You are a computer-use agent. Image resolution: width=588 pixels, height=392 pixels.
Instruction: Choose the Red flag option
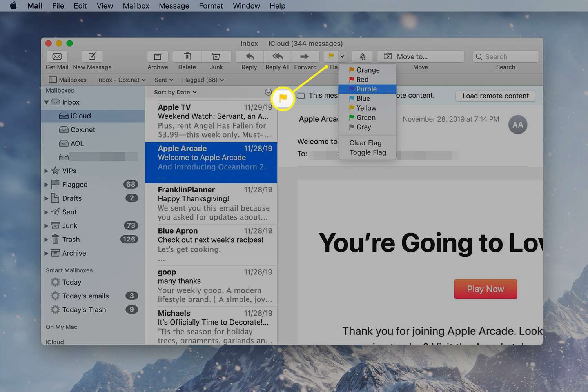[x=367, y=80]
